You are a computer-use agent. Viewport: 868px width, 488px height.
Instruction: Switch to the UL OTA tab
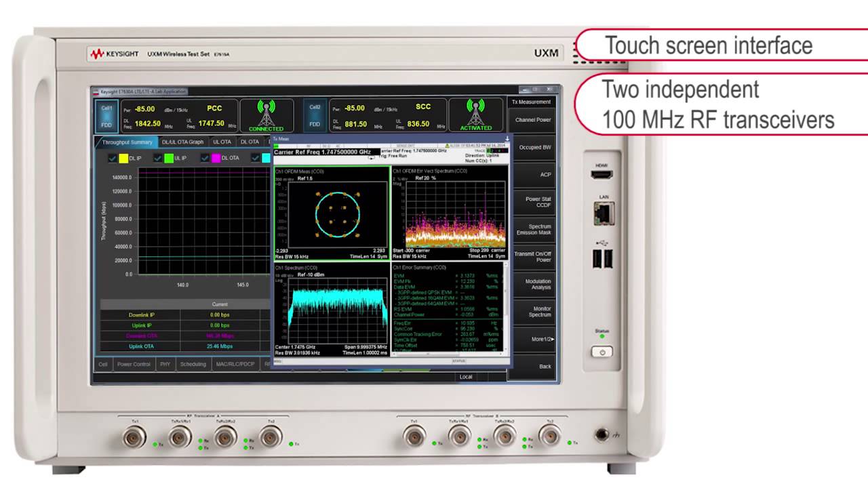pos(222,142)
